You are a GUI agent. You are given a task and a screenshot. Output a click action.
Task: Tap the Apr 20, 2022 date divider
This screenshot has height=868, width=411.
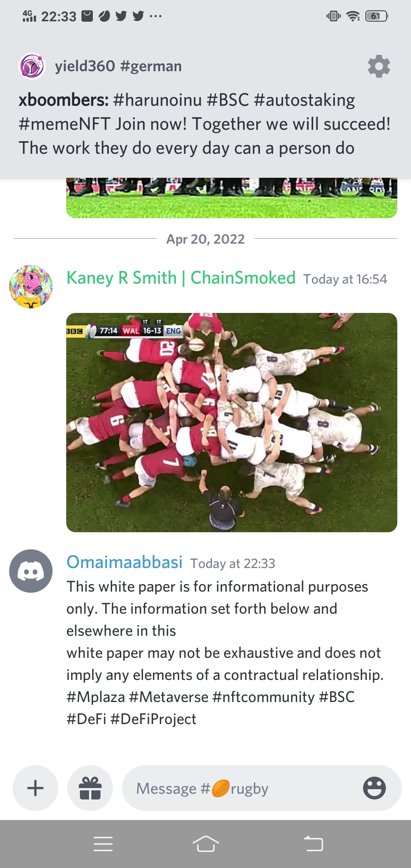pos(205,239)
